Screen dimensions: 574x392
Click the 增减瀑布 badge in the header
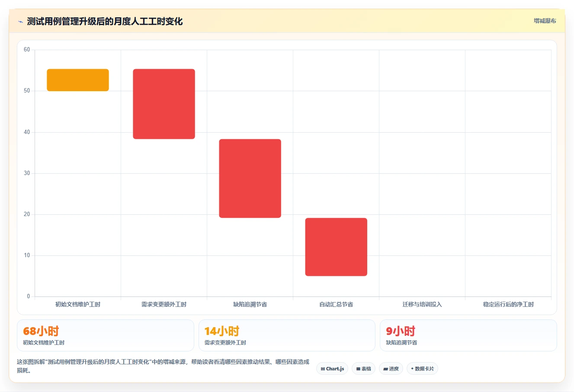(545, 21)
